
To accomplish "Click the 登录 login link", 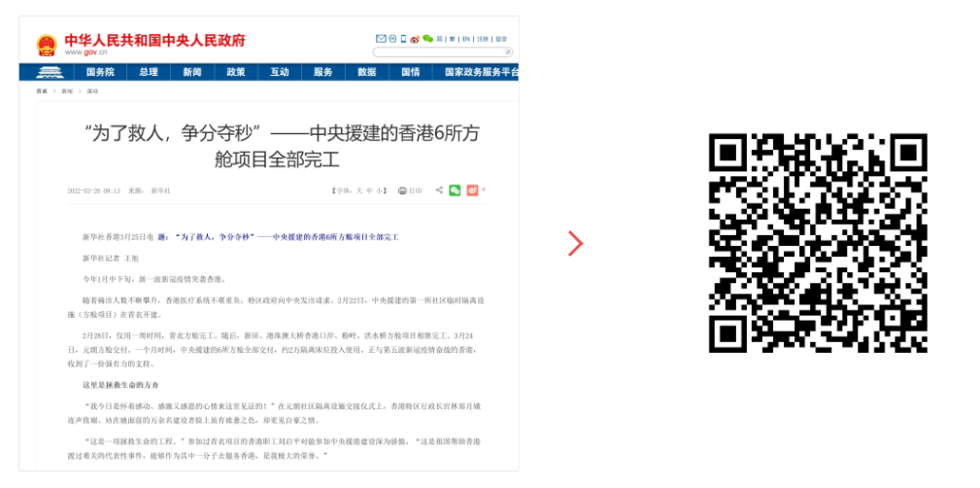I will pos(501,39).
